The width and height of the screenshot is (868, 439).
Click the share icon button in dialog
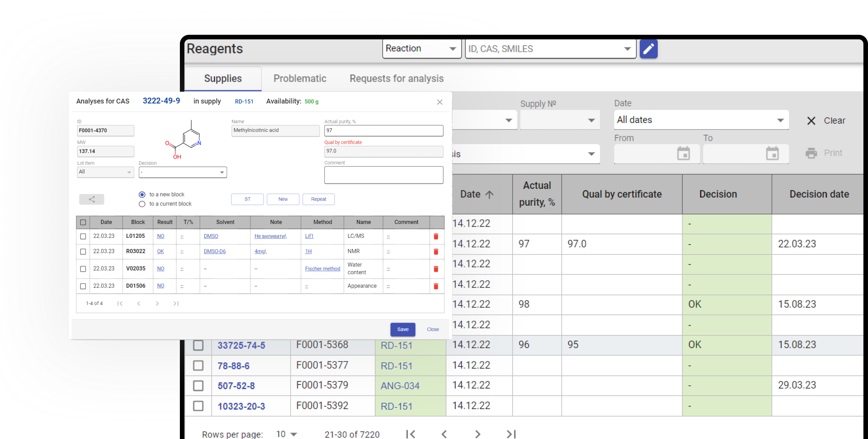click(92, 199)
